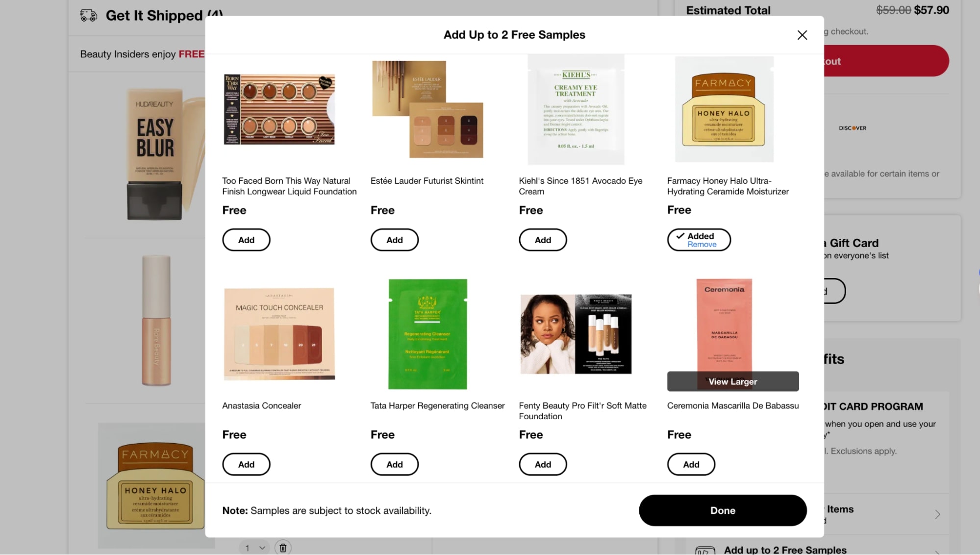Screen dimensions: 980x555
Task: Add Anastasia Concealer free sample
Action: coord(245,464)
